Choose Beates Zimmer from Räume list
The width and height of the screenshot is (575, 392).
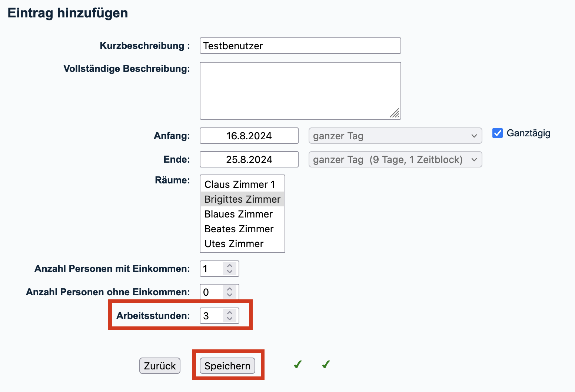click(239, 229)
